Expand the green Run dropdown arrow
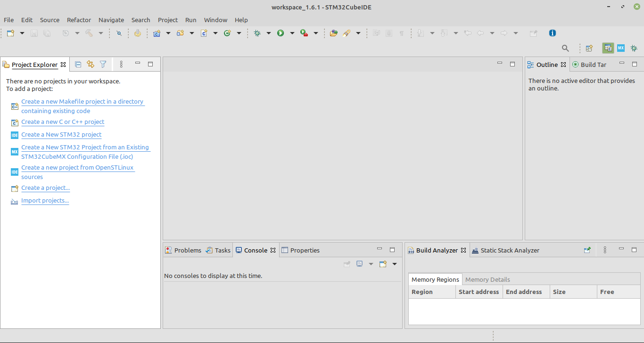644x343 pixels. click(292, 33)
